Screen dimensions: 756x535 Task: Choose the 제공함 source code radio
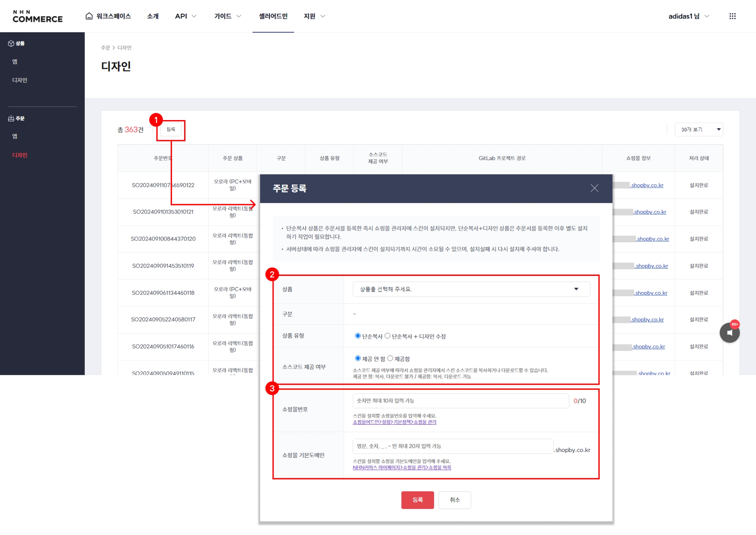[x=390, y=358]
